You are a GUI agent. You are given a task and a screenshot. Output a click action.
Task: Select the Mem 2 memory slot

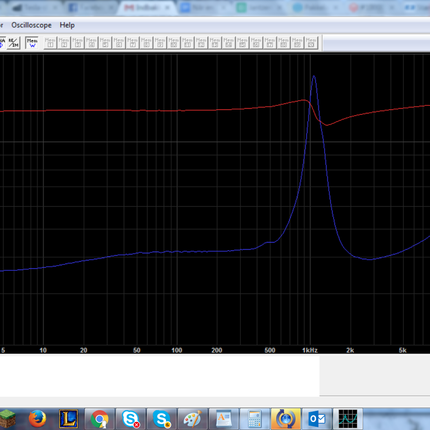coord(64,43)
